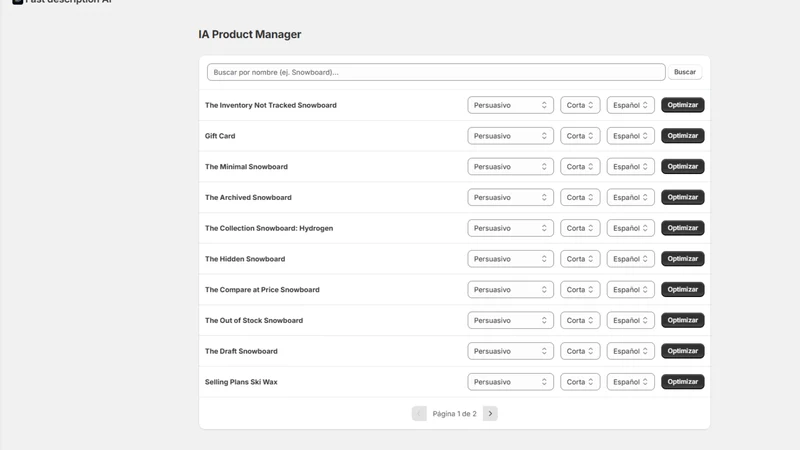Open the language dropdown for The Draft Snowboard
800x450 pixels.
coord(631,351)
